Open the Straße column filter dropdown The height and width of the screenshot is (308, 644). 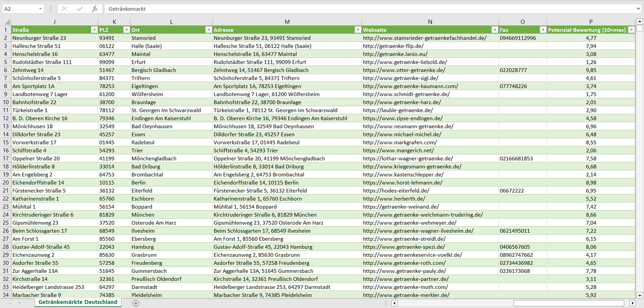tap(94, 30)
